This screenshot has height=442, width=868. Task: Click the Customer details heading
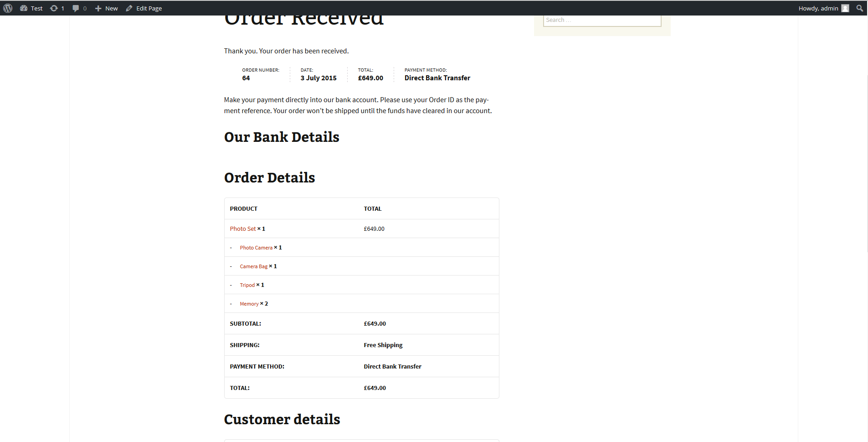click(x=282, y=420)
